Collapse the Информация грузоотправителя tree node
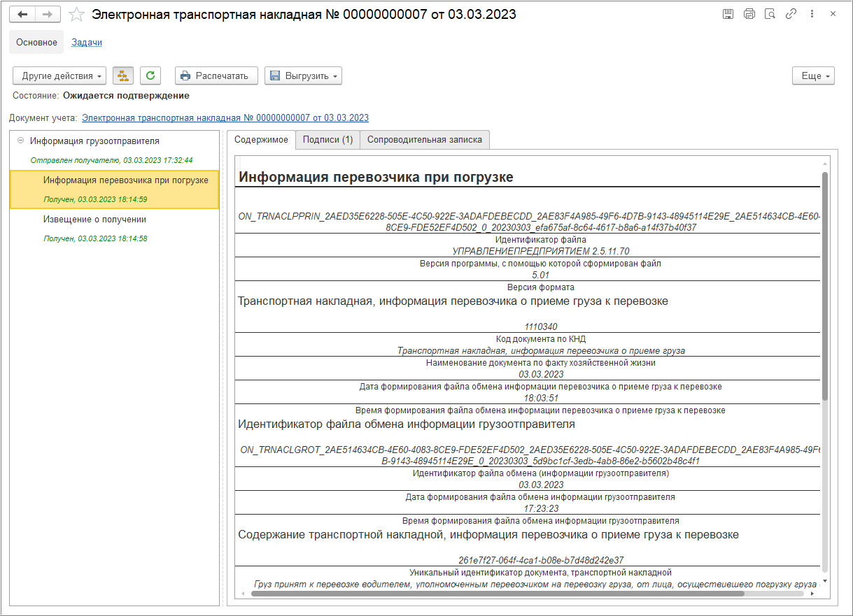Screen dimensions: 853x616 pyautogui.click(x=20, y=141)
